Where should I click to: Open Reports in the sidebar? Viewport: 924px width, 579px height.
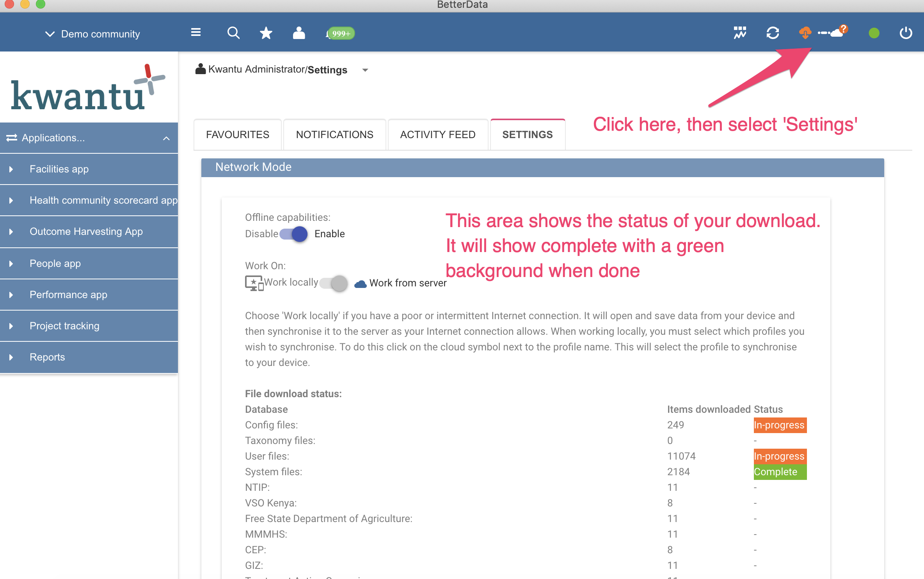[47, 357]
